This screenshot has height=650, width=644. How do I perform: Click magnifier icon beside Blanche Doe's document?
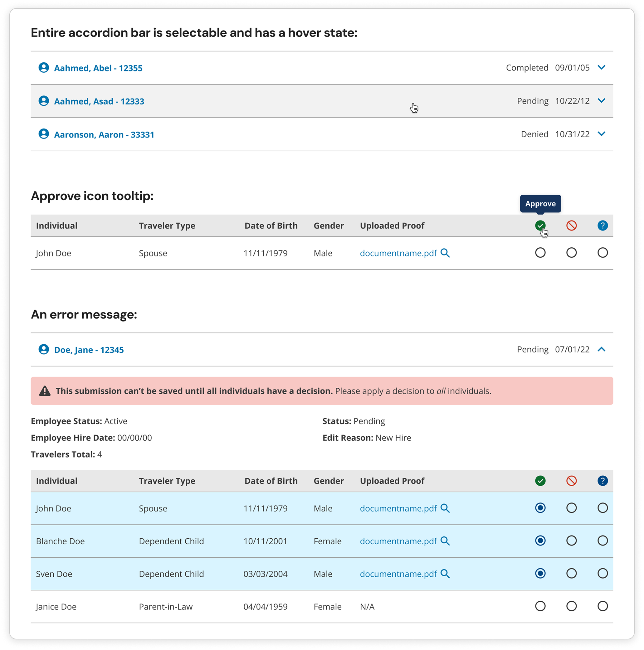445,541
